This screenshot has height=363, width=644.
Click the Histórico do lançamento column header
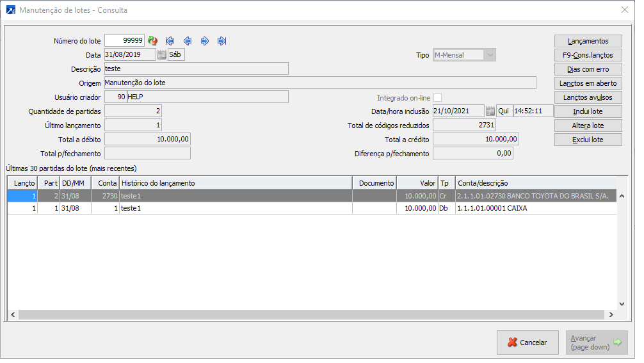pyautogui.click(x=236, y=183)
